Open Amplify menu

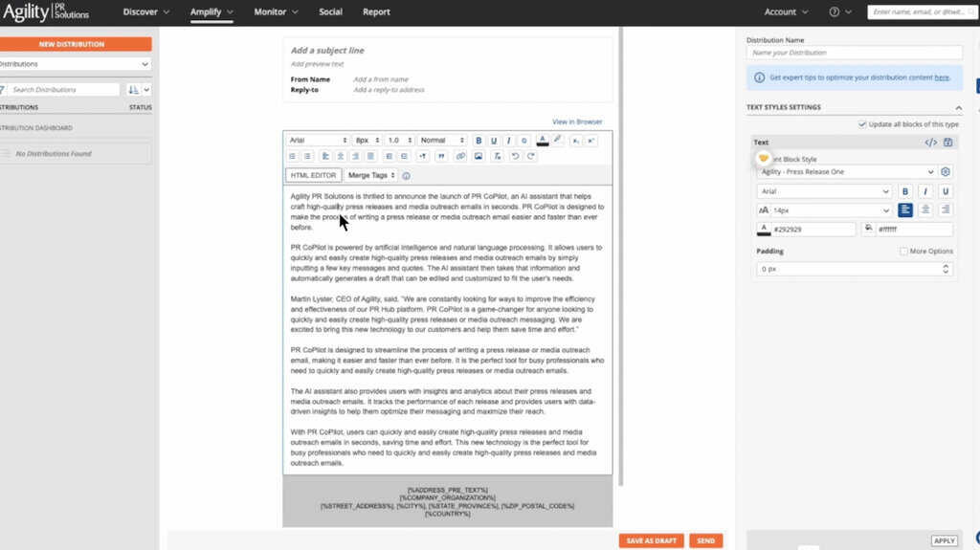pyautogui.click(x=212, y=11)
